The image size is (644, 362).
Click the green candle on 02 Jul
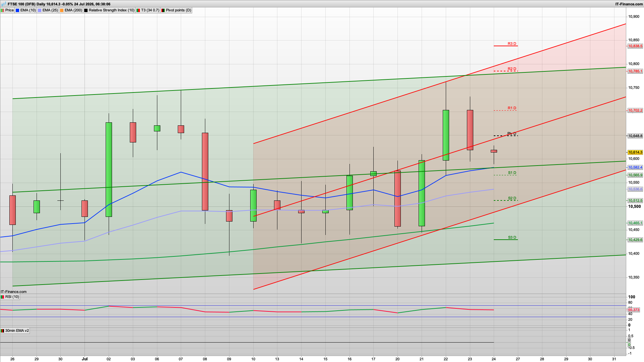coord(109,170)
